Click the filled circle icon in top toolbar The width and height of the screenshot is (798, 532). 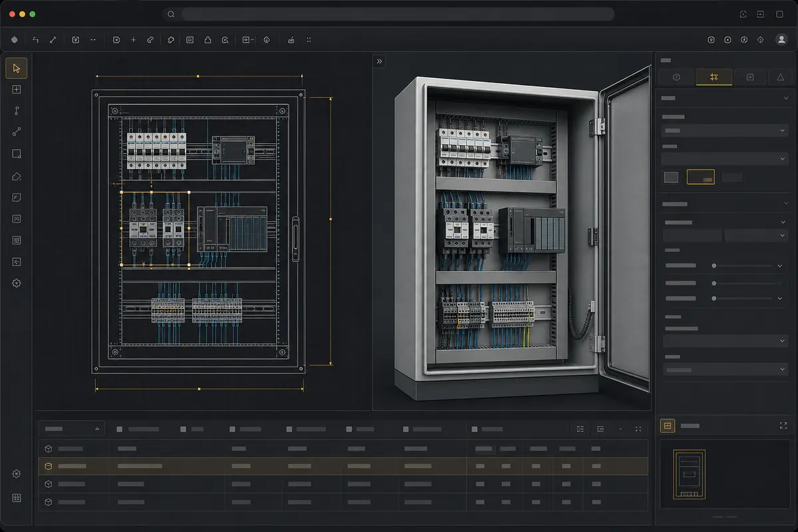(x=15, y=40)
